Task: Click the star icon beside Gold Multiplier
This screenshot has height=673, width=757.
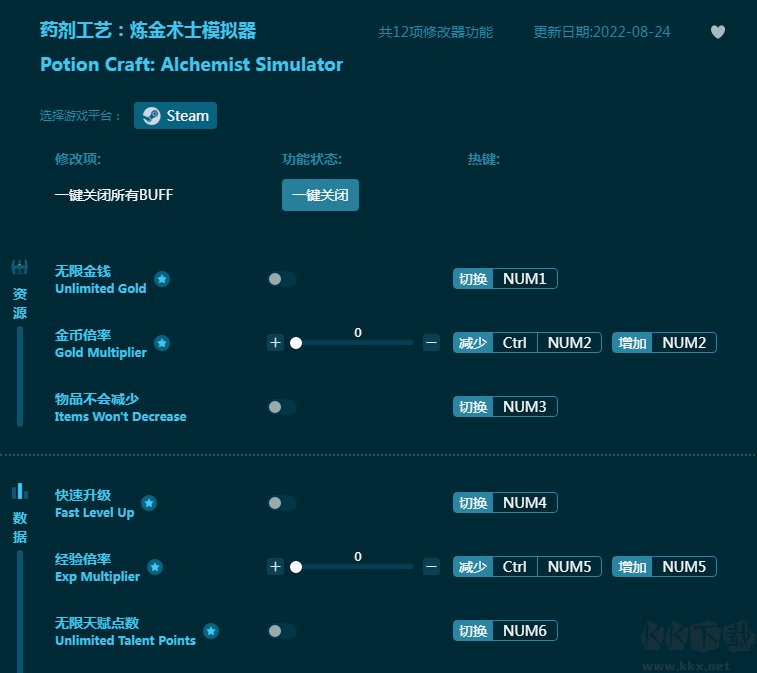Action: [162, 343]
